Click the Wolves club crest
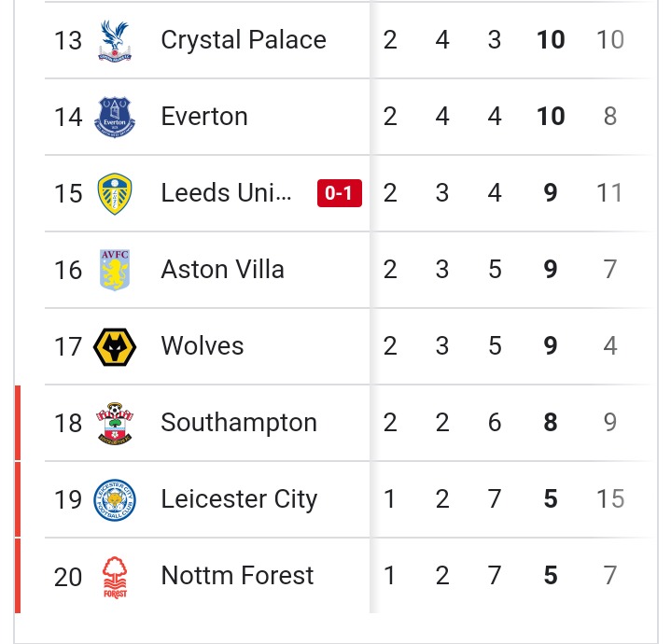The image size is (671, 644). 115,346
